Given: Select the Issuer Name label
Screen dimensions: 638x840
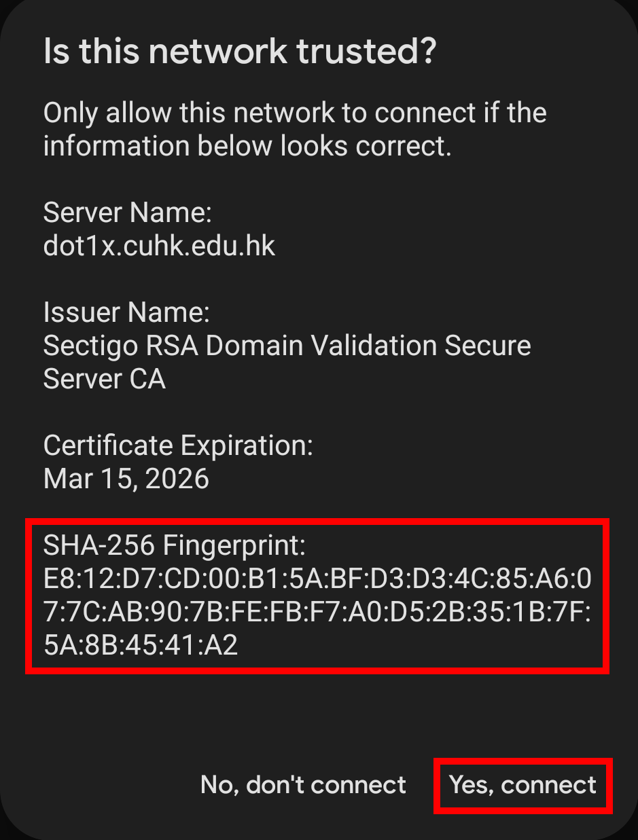Looking at the screenshot, I should coord(126,312).
